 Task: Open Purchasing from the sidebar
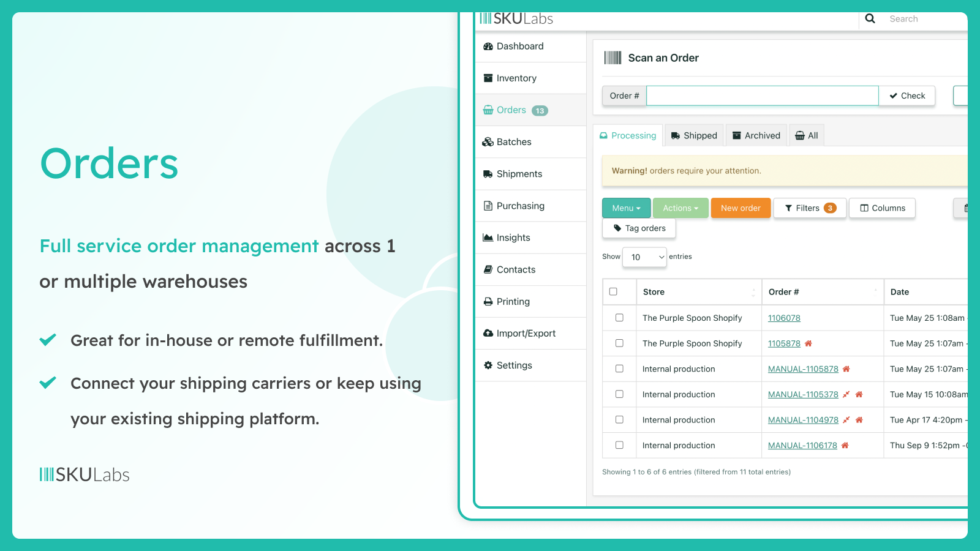(530, 206)
